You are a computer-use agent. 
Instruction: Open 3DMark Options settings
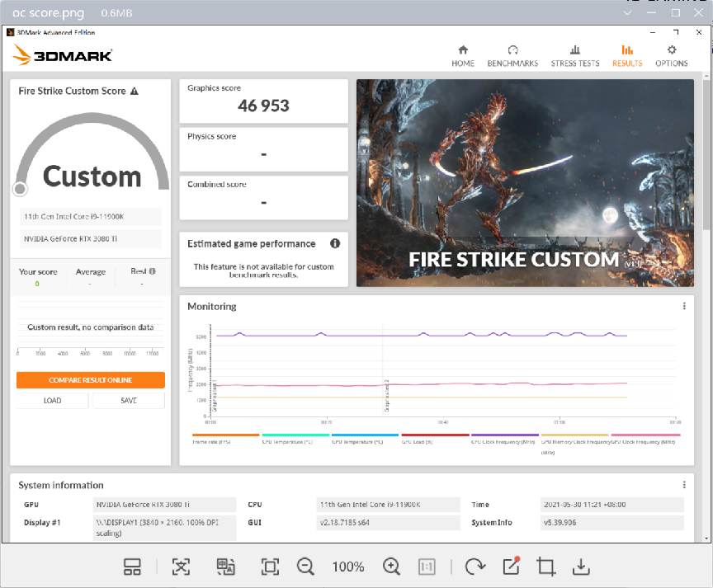click(x=671, y=55)
